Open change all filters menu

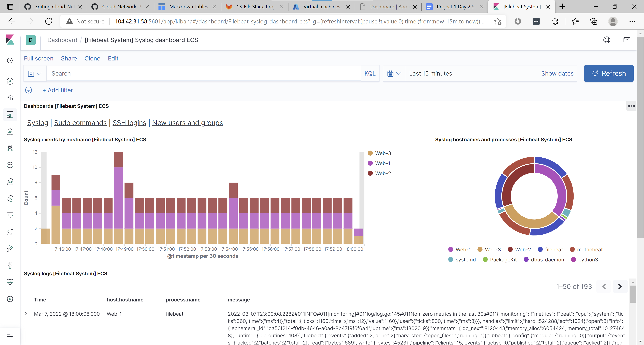(29, 90)
